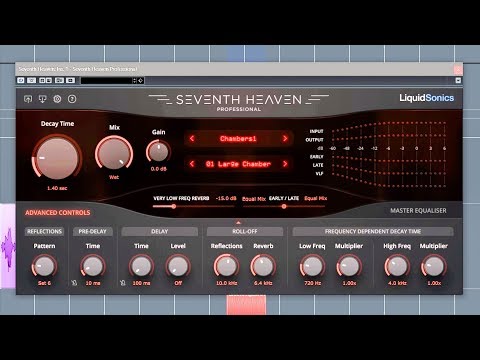Screen dimensions: 480x360
Task: Open the plugin settings gear icon
Action: (x=57, y=99)
